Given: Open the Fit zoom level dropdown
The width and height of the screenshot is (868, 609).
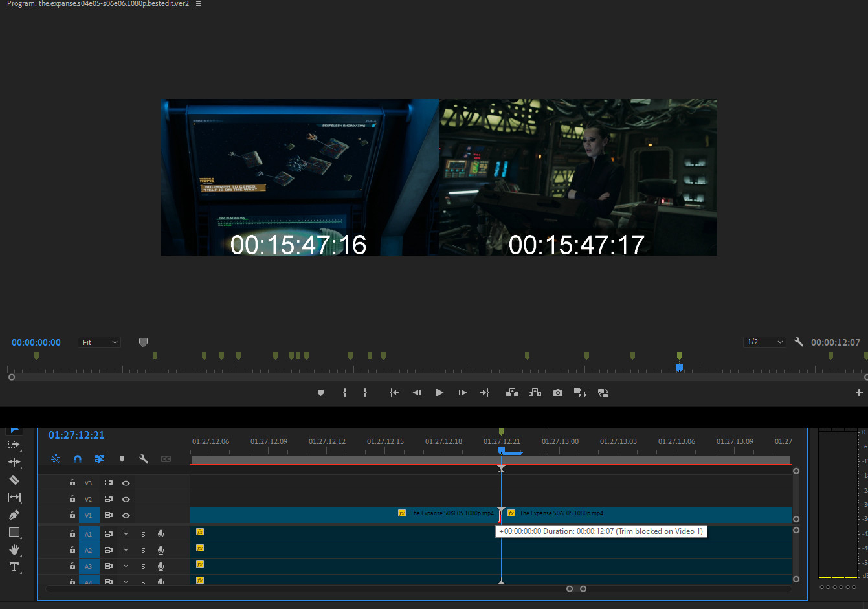Looking at the screenshot, I should click(x=100, y=342).
